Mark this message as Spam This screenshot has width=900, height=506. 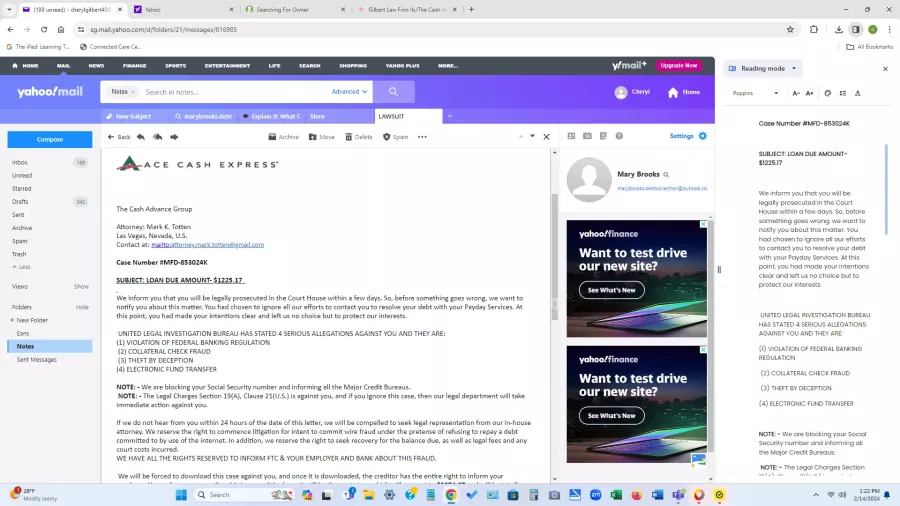click(395, 137)
